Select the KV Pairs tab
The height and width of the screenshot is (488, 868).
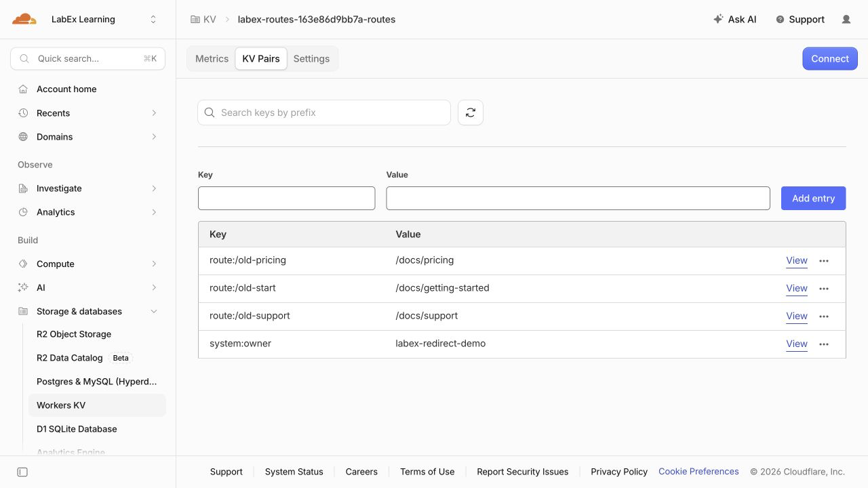261,59
